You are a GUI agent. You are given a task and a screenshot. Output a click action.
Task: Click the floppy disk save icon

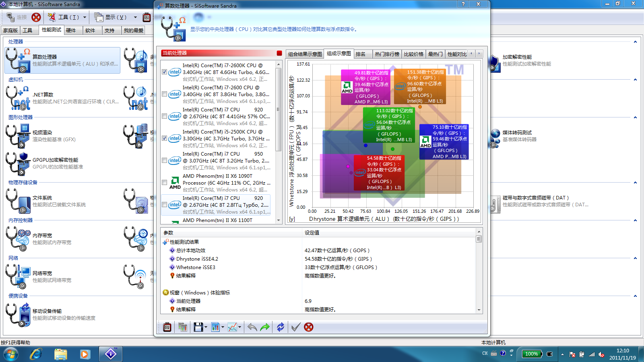pos(198,327)
